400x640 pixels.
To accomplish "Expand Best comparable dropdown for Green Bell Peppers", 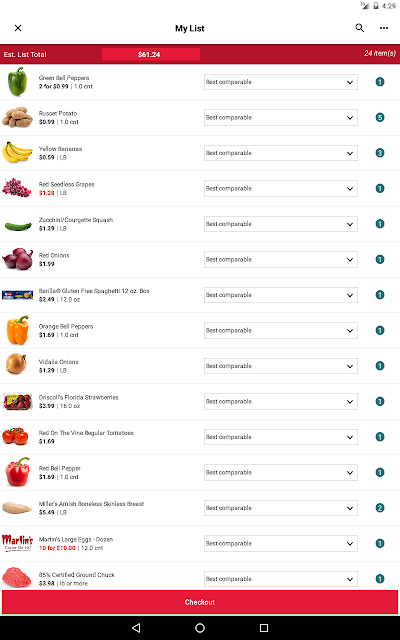I will click(281, 82).
